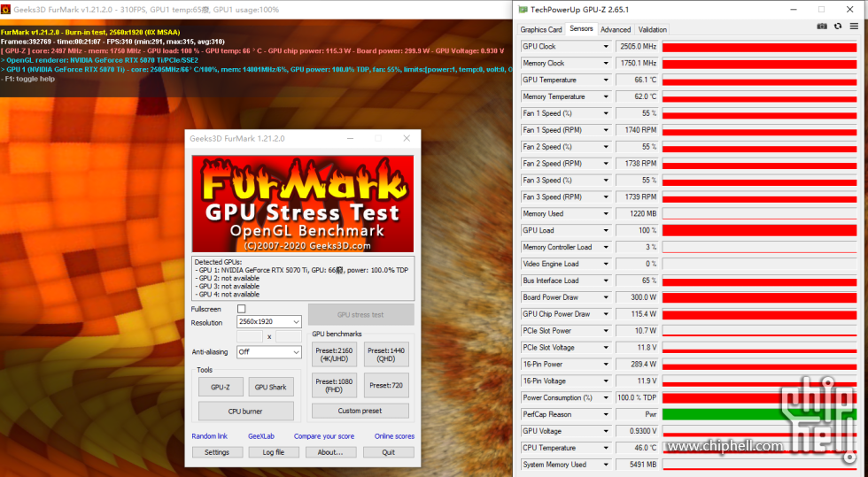Click the GPU-Z title bar app icon

523,10
